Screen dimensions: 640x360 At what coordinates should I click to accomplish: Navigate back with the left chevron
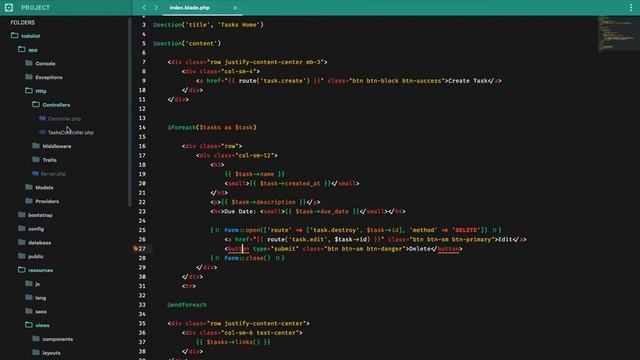point(144,7)
